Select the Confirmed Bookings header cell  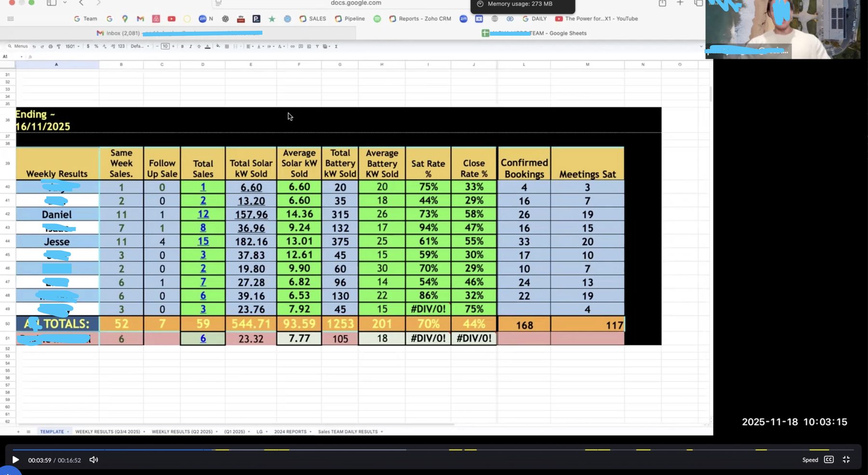click(524, 163)
